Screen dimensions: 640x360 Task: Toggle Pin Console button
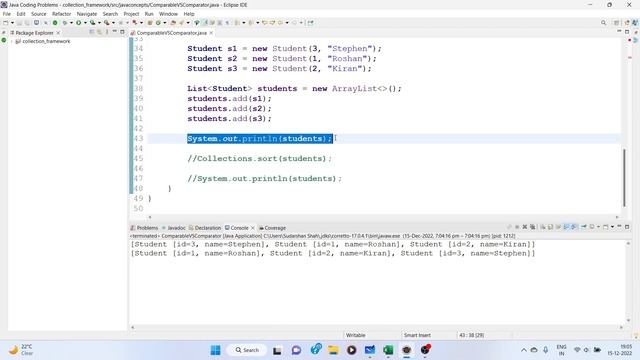pos(584,227)
